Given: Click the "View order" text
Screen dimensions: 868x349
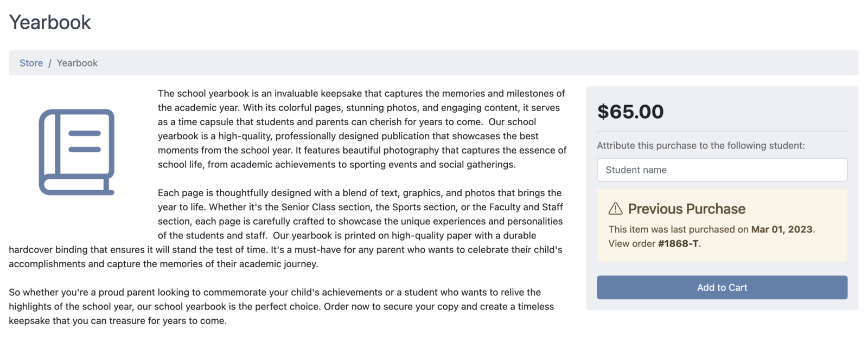Looking at the screenshot, I should tap(631, 243).
